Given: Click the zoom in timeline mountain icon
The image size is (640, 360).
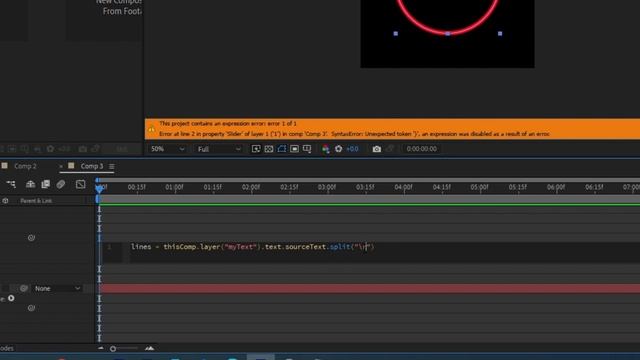Looking at the screenshot, I should click(149, 348).
